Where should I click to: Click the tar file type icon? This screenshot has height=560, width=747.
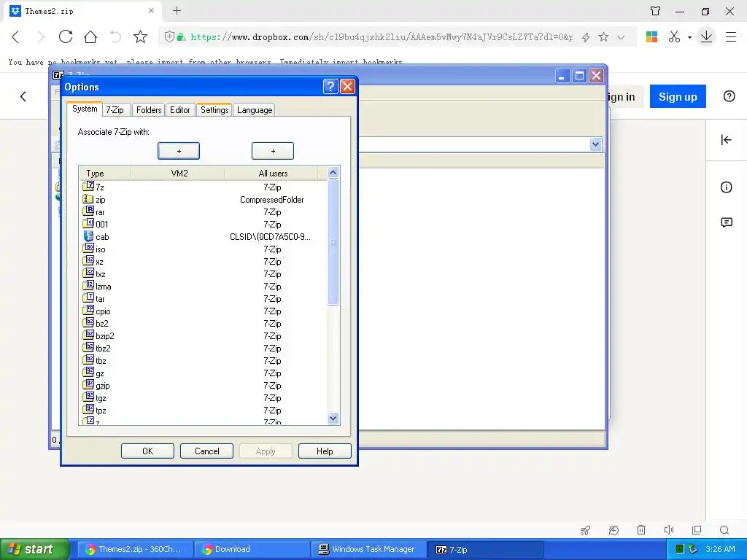tap(88, 298)
